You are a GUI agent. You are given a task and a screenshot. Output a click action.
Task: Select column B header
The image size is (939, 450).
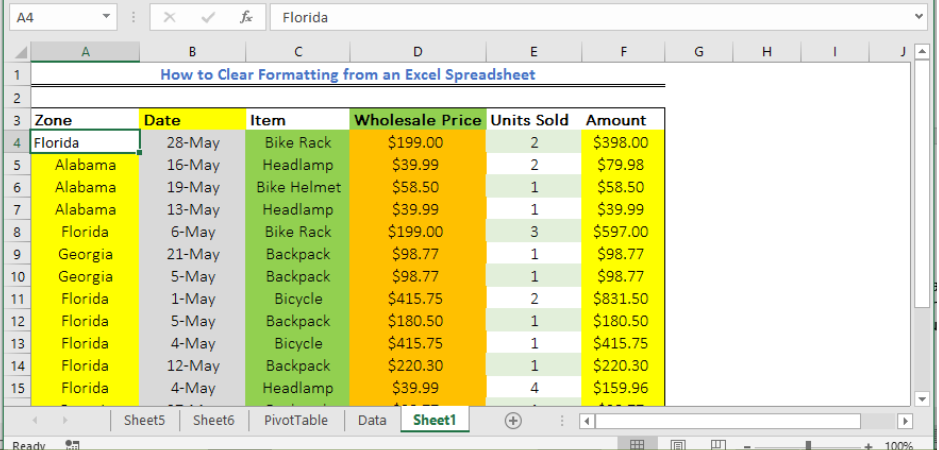(x=192, y=52)
